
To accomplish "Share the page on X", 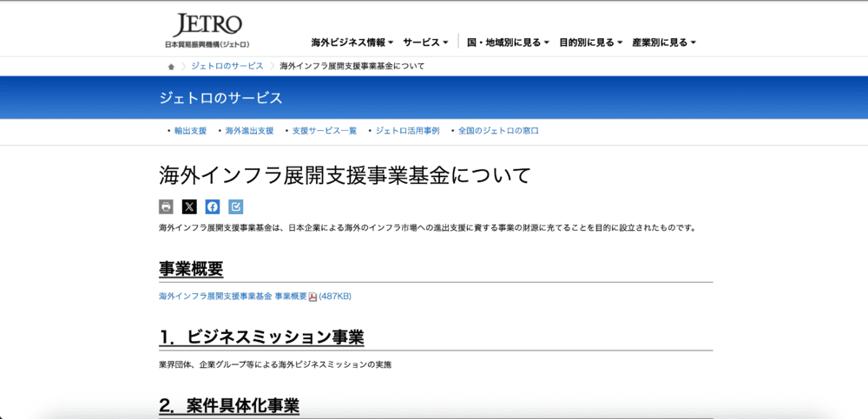I will (189, 206).
